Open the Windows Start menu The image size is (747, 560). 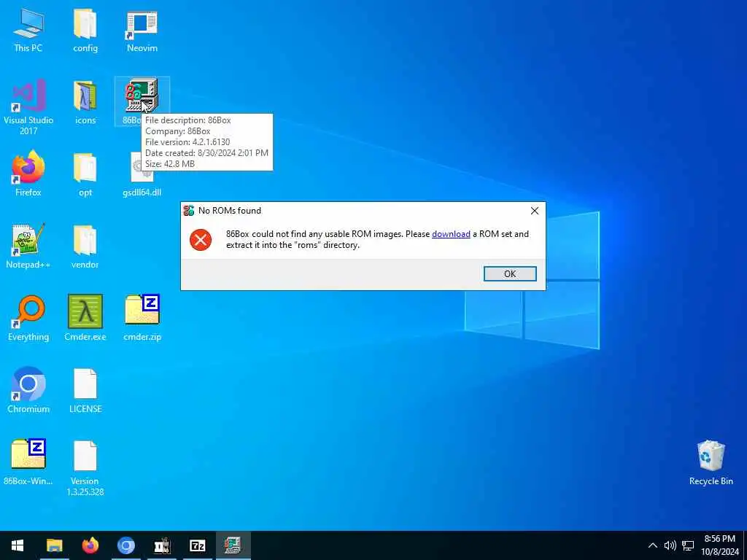coord(18,545)
